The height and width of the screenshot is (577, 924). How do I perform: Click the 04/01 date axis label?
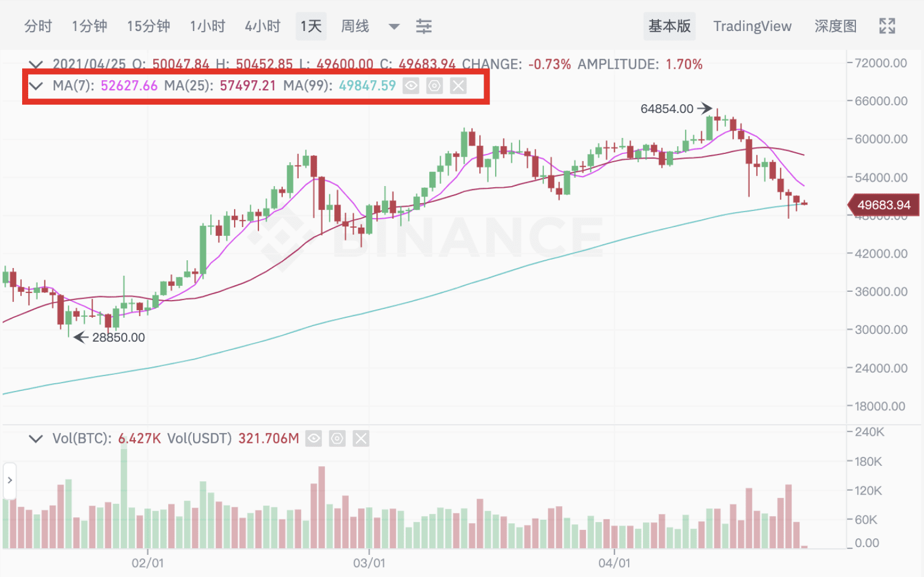(x=614, y=563)
